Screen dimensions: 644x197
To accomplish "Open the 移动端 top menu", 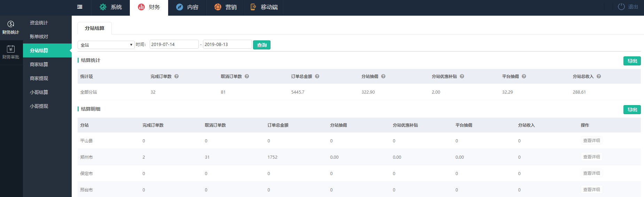I will (x=264, y=7).
